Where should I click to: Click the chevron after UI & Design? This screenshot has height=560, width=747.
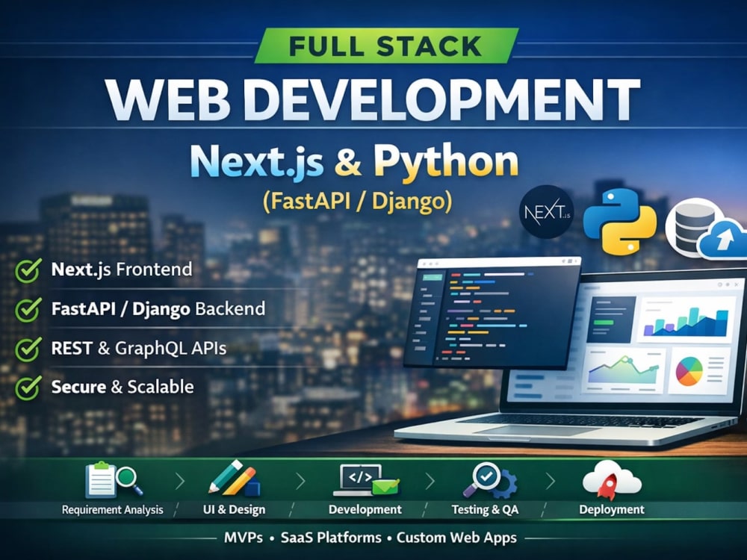pos(300,482)
